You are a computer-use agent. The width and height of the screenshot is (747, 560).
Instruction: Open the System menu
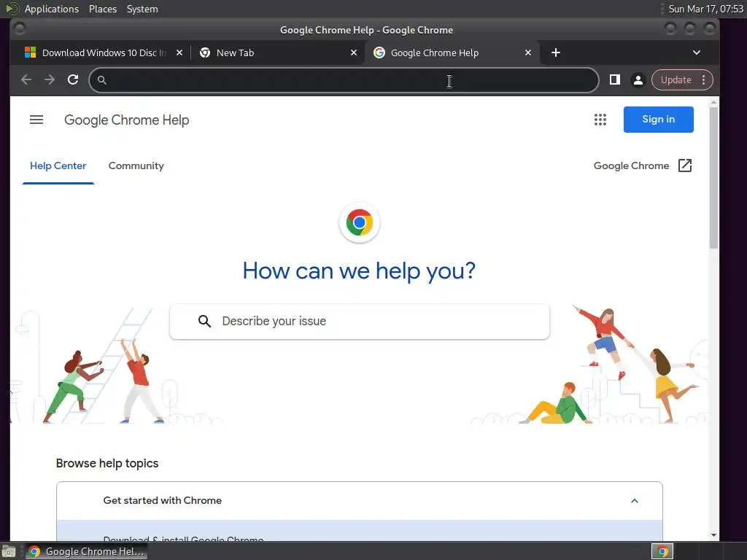tap(142, 9)
